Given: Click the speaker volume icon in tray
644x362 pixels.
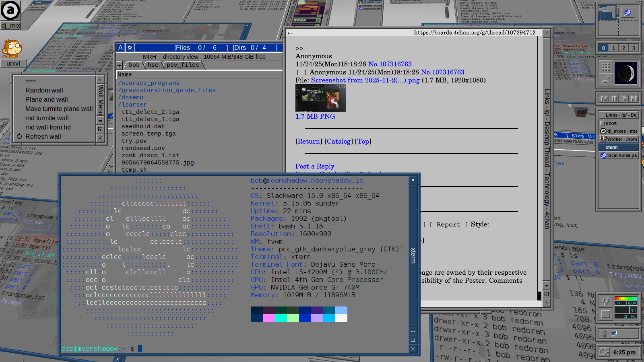Looking at the screenshot, I should [603, 333].
